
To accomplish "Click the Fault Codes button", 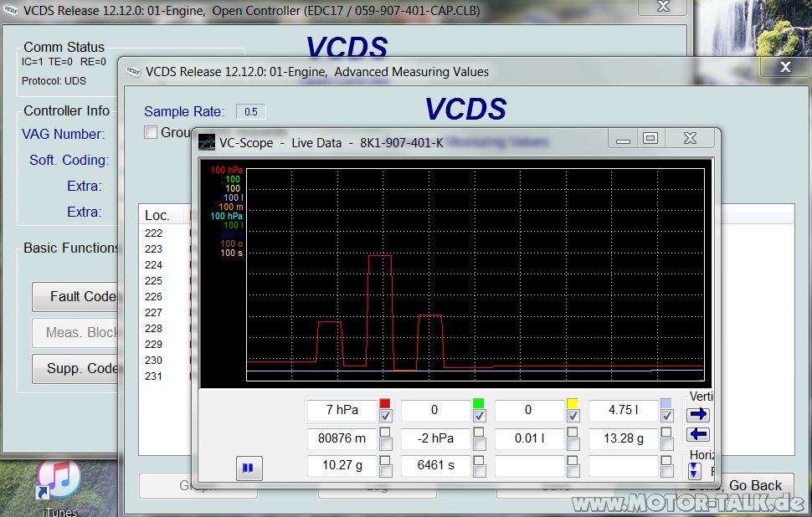I will [x=75, y=296].
